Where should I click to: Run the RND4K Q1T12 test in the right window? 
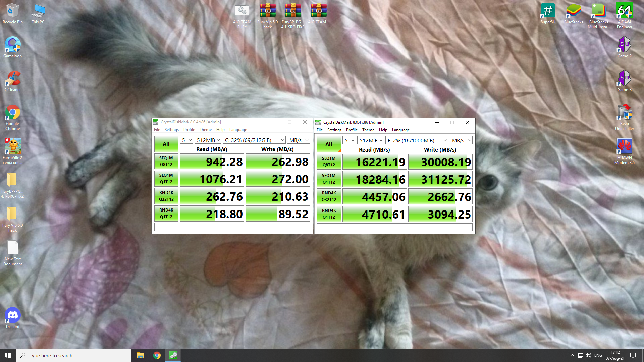click(329, 214)
